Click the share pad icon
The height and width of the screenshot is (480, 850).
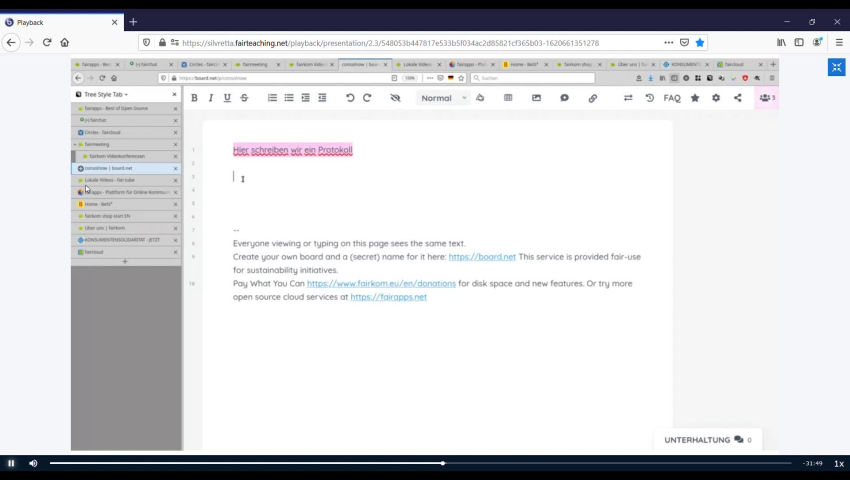click(738, 98)
